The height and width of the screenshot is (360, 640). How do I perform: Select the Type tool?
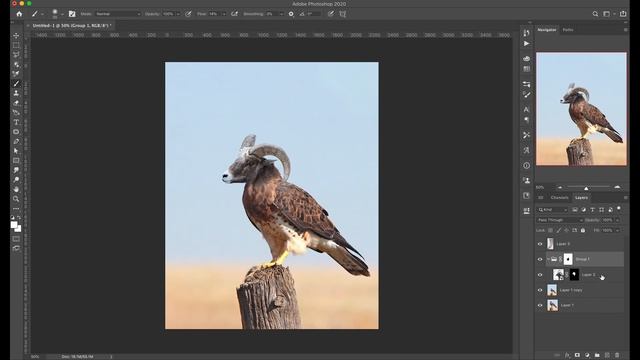16,122
